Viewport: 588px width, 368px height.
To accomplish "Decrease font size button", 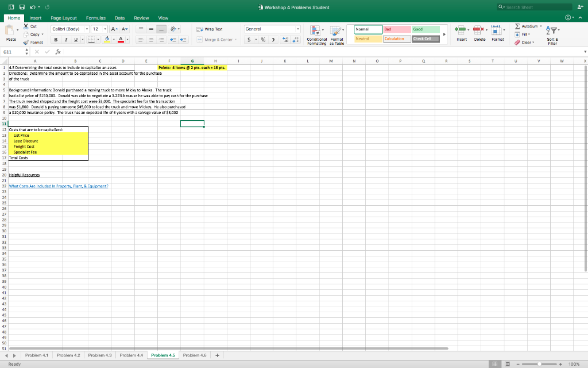I will [125, 29].
